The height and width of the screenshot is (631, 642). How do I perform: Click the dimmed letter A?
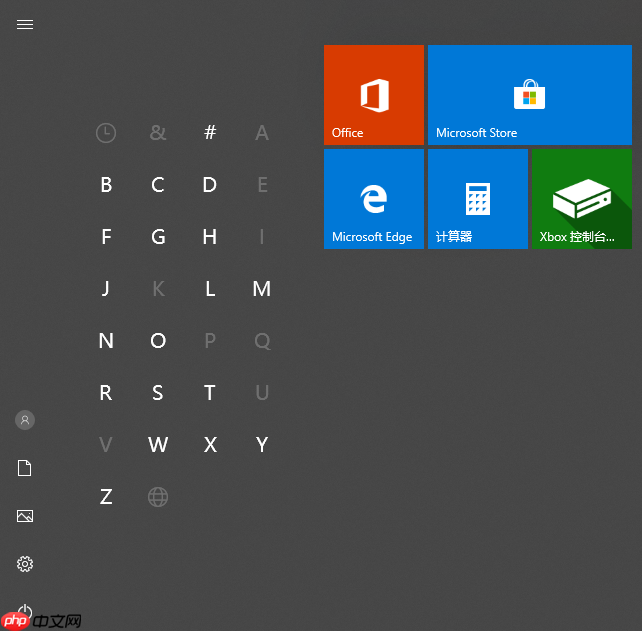pyautogui.click(x=262, y=133)
